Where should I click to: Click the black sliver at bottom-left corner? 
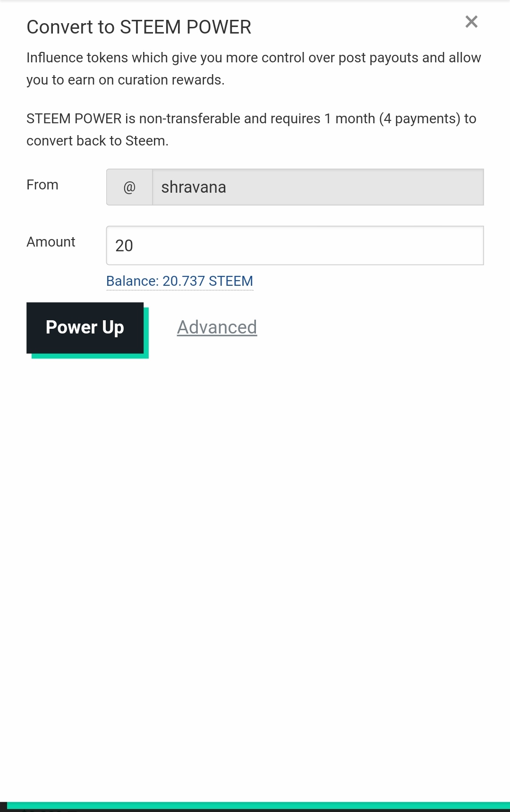pyautogui.click(x=3, y=807)
